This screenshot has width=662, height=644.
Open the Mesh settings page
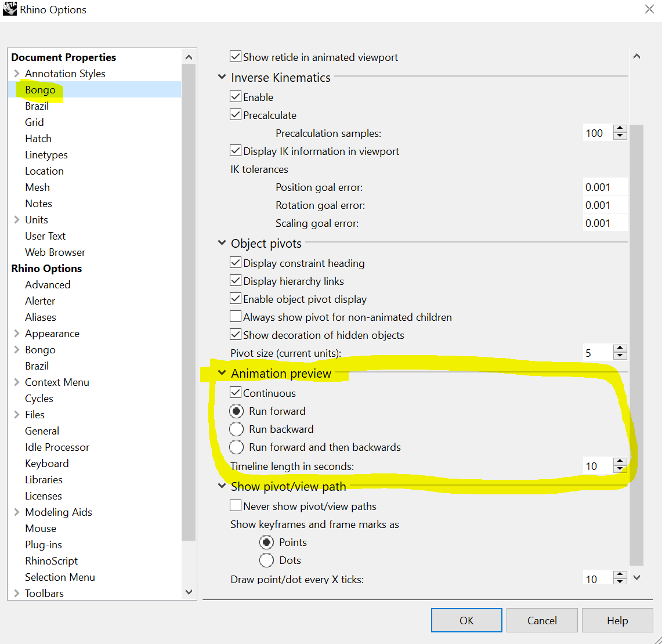pos(37,187)
